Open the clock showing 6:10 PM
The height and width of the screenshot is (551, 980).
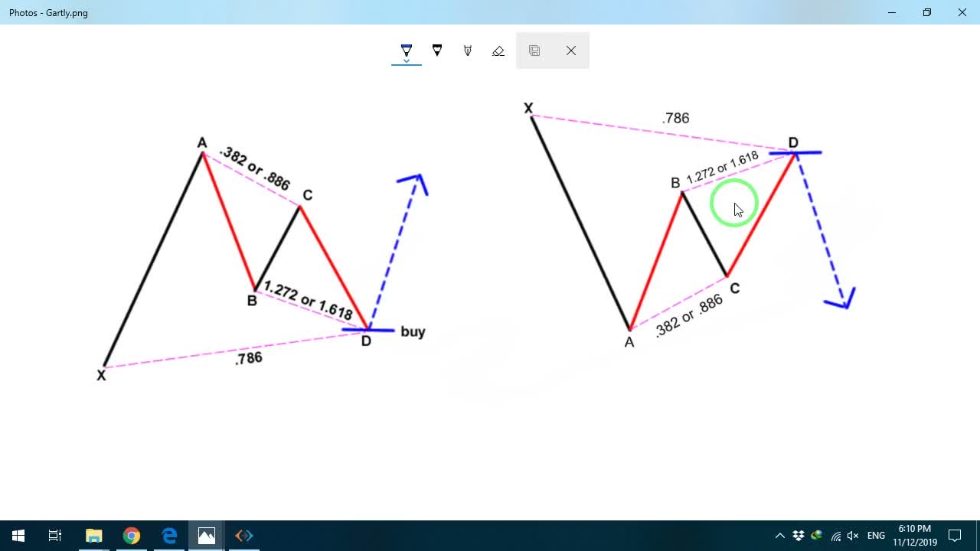click(x=915, y=536)
